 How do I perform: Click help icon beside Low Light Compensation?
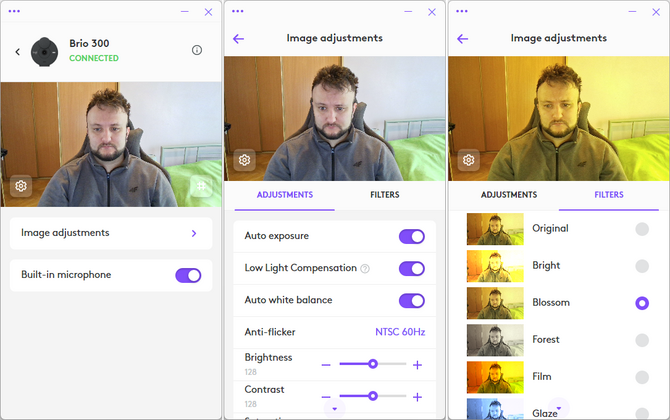coord(365,269)
